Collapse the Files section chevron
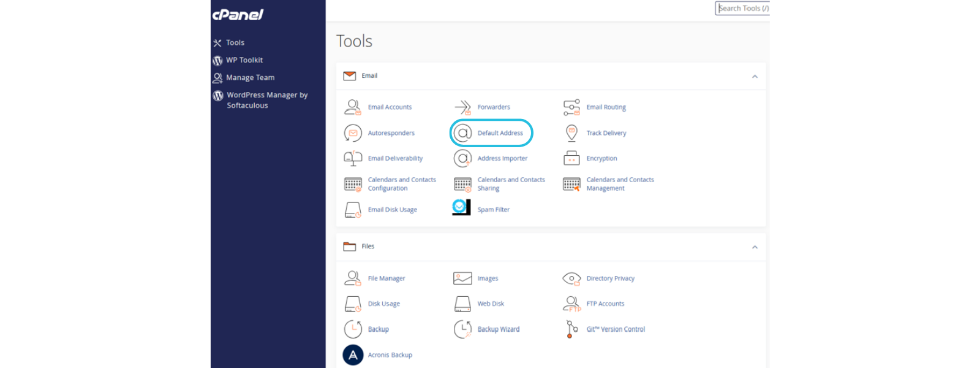The image size is (980, 368). point(755,247)
